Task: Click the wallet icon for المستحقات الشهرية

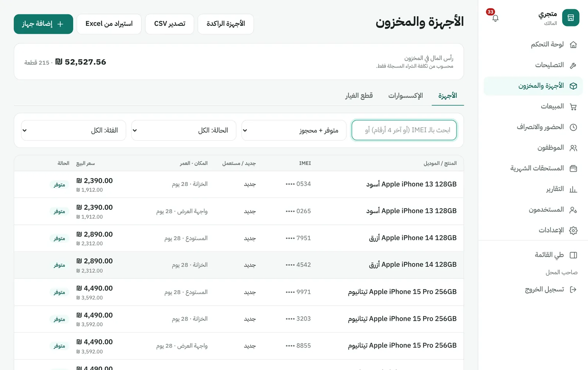Action: tap(573, 168)
